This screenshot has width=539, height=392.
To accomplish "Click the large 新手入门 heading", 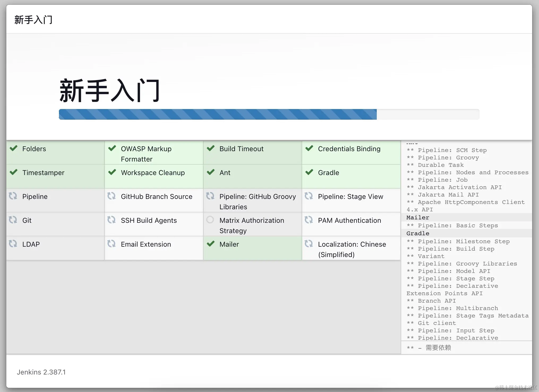I will point(110,90).
